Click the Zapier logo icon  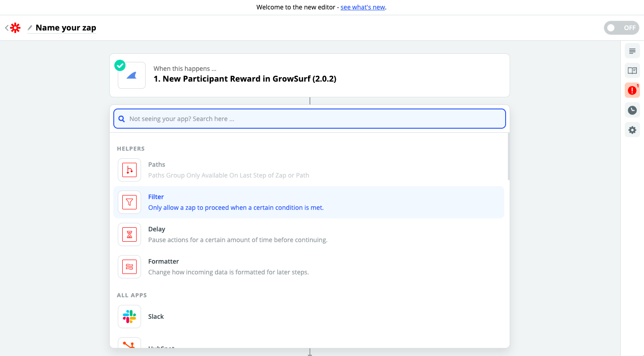[16, 28]
